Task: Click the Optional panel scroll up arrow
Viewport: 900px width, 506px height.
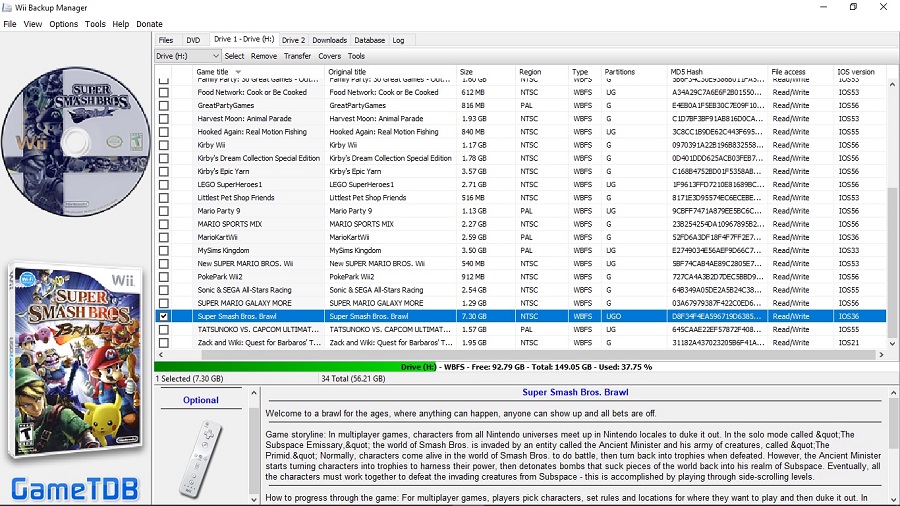Action: tap(254, 393)
